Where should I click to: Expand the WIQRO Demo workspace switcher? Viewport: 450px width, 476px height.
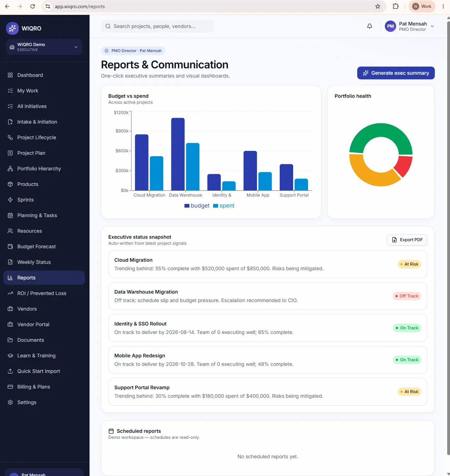pos(44,47)
